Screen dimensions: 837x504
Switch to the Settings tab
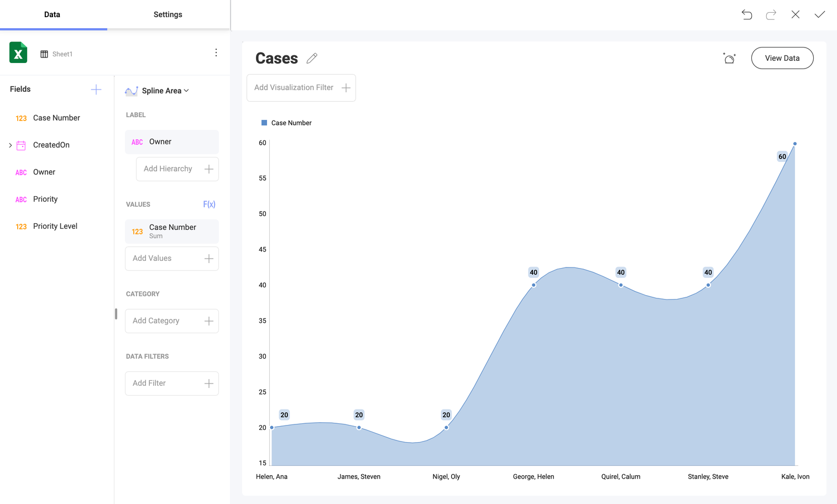pyautogui.click(x=168, y=14)
